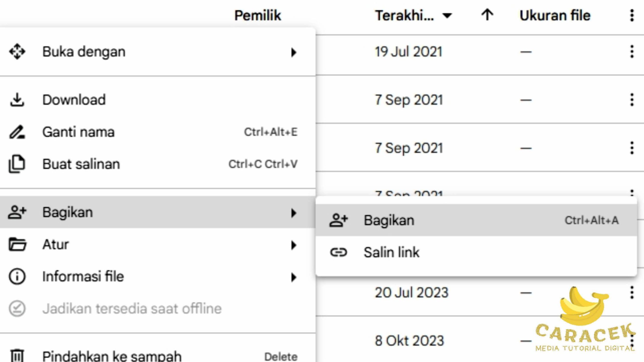Click the Atur folder icon
Image resolution: width=644 pixels, height=362 pixels.
pyautogui.click(x=17, y=244)
